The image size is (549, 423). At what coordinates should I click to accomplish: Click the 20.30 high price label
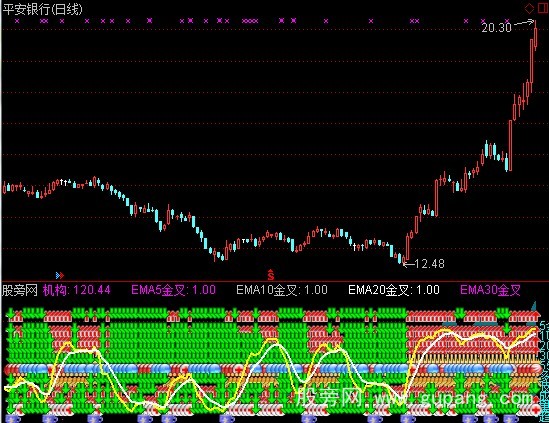pos(496,28)
